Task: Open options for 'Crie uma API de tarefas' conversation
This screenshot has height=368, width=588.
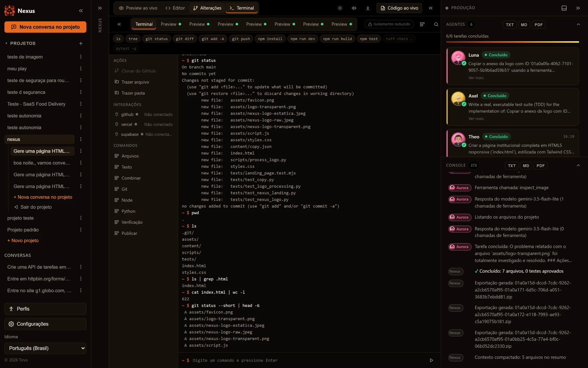Action: pos(81,267)
